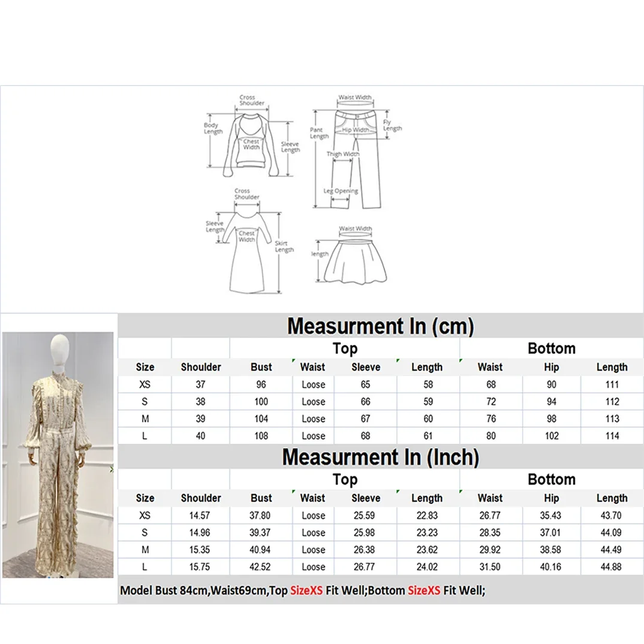Image resolution: width=644 pixels, height=644 pixels.
Task: Click 'Bust' column header in cm table
Action: pos(261,367)
